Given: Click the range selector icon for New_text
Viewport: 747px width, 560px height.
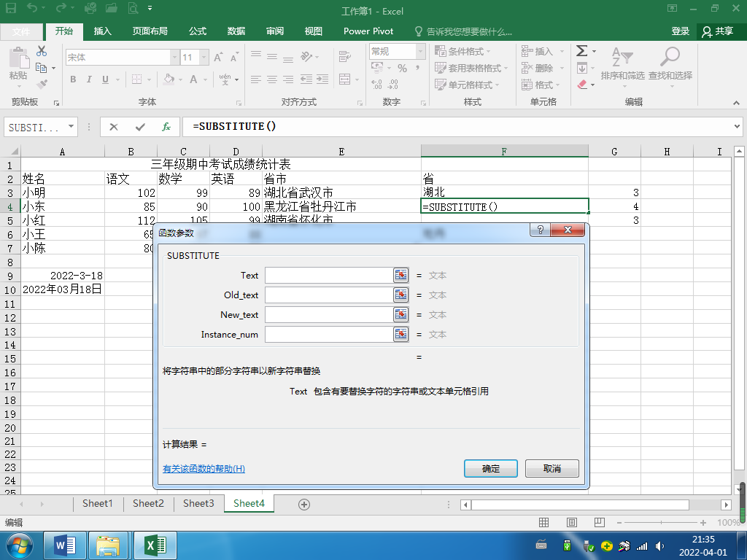Looking at the screenshot, I should tap(401, 314).
